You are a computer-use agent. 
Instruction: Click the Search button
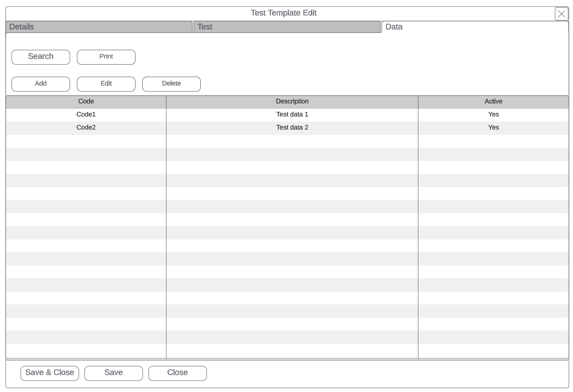(x=41, y=57)
